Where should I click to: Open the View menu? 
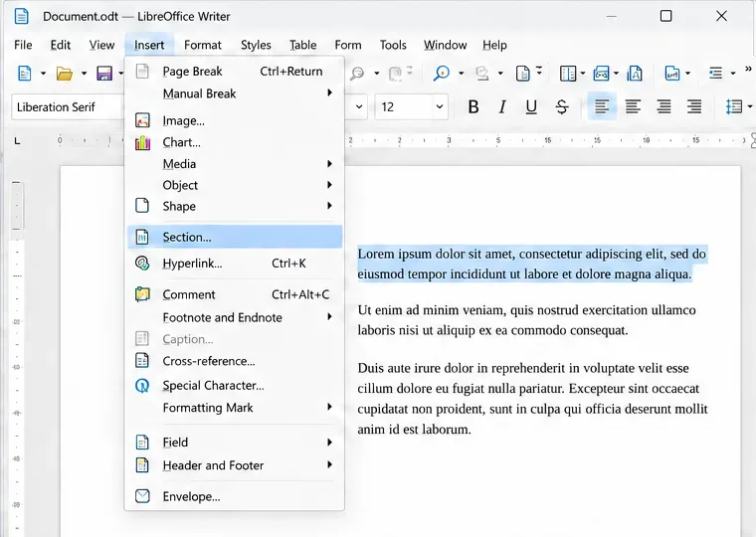[101, 45]
